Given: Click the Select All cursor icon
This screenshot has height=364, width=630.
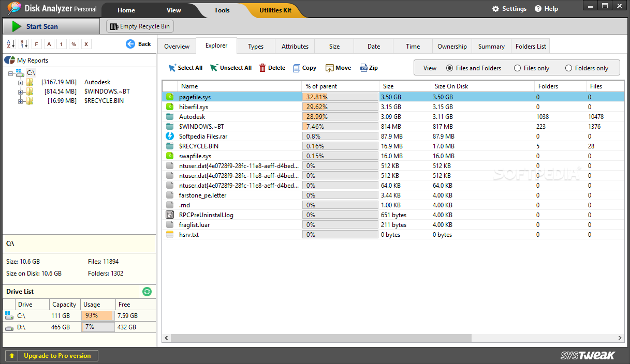Looking at the screenshot, I should (172, 68).
